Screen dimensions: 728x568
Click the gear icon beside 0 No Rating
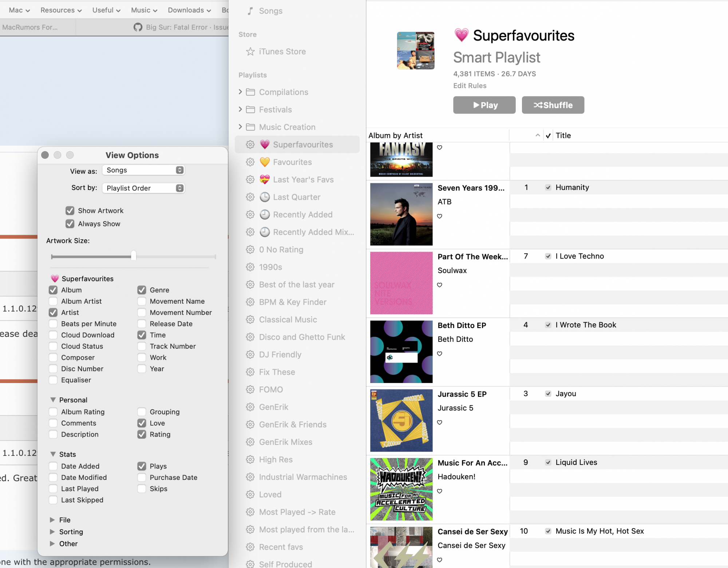coord(250,250)
